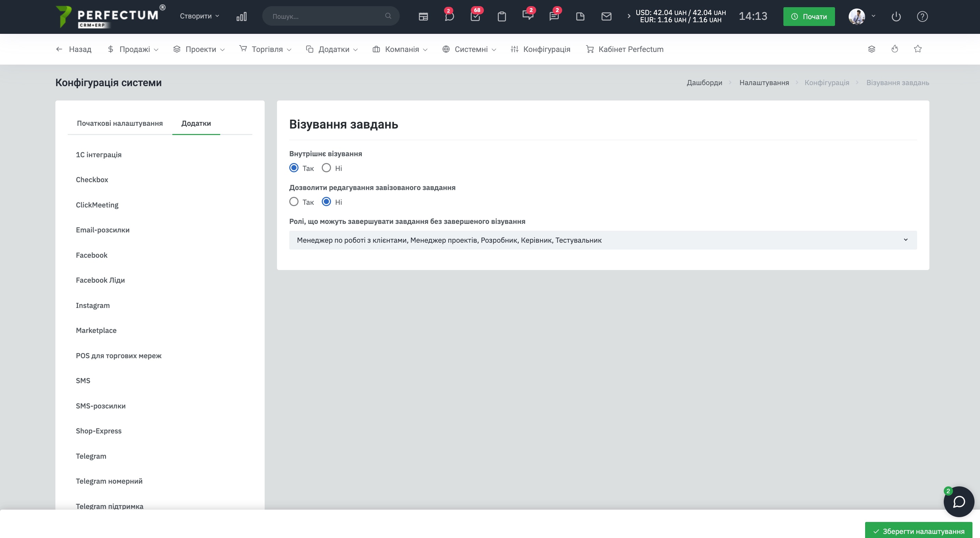Open the statistics bar chart icon
This screenshot has width=980, height=538.
tap(241, 16)
